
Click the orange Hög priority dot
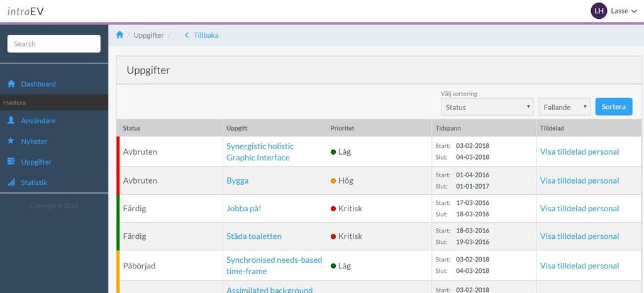(333, 181)
